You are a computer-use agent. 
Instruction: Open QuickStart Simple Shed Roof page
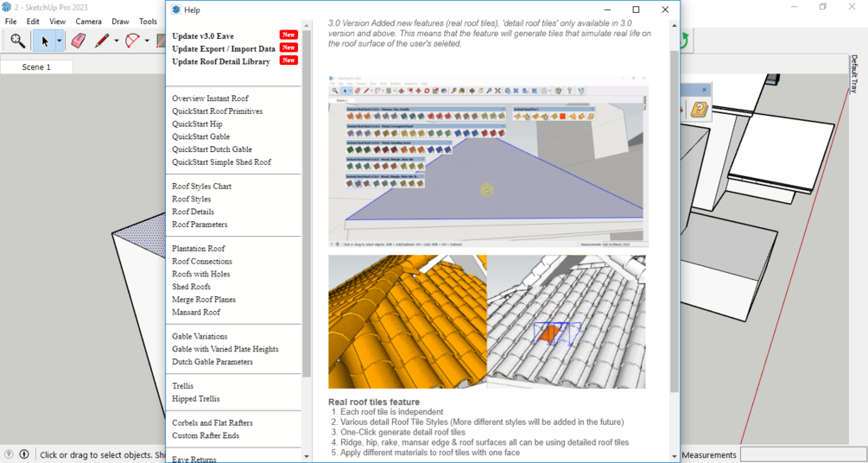[221, 162]
